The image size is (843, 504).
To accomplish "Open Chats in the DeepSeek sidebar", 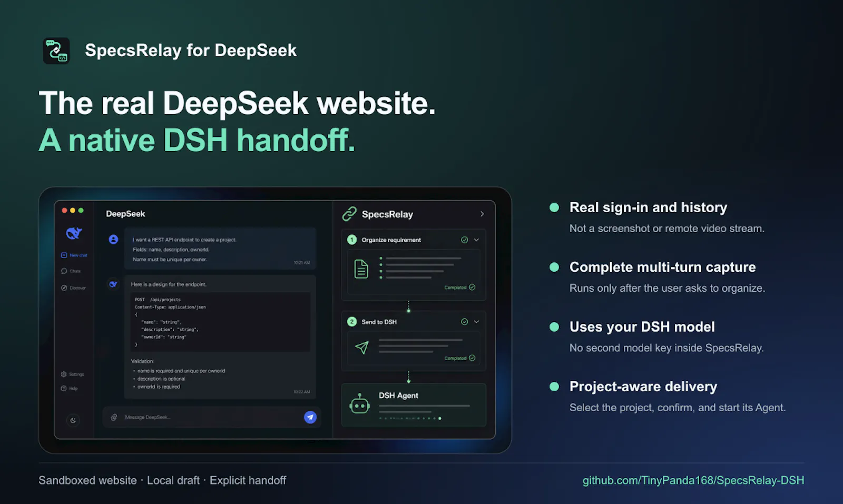I will (71, 271).
